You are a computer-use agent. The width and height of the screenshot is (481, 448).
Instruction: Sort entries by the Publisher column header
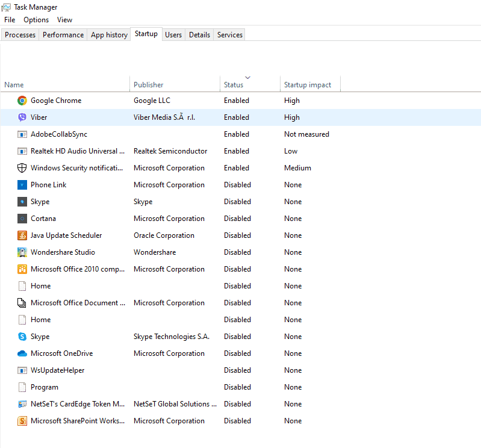[149, 85]
